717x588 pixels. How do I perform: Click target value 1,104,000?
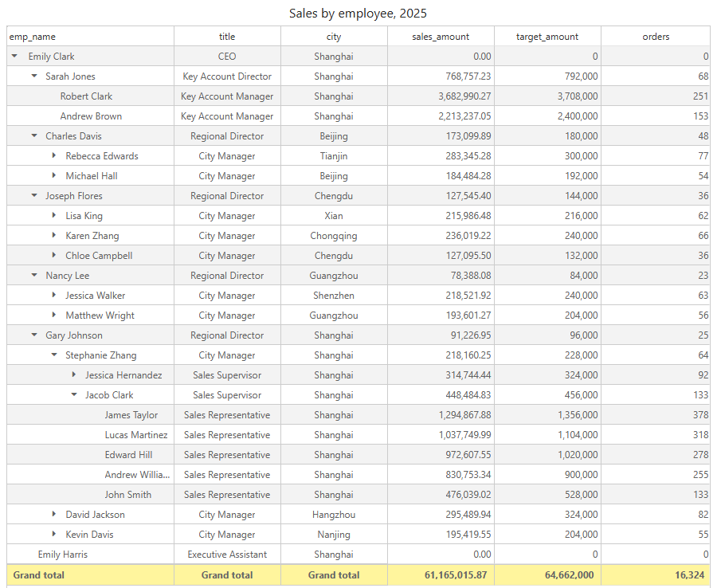coord(578,435)
